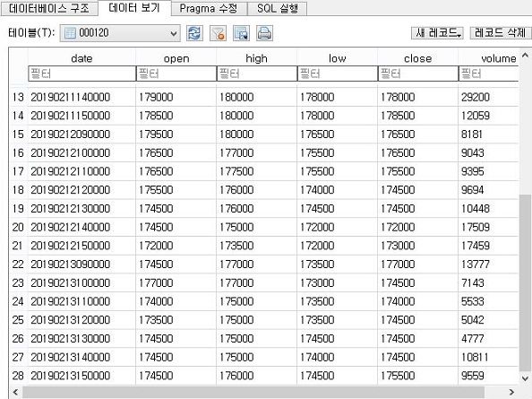Refresh the table data with refresh icon
532x399 pixels.
pos(194,33)
